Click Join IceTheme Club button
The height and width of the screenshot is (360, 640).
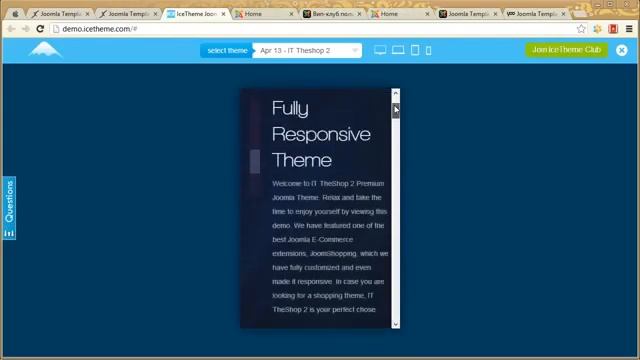click(567, 50)
